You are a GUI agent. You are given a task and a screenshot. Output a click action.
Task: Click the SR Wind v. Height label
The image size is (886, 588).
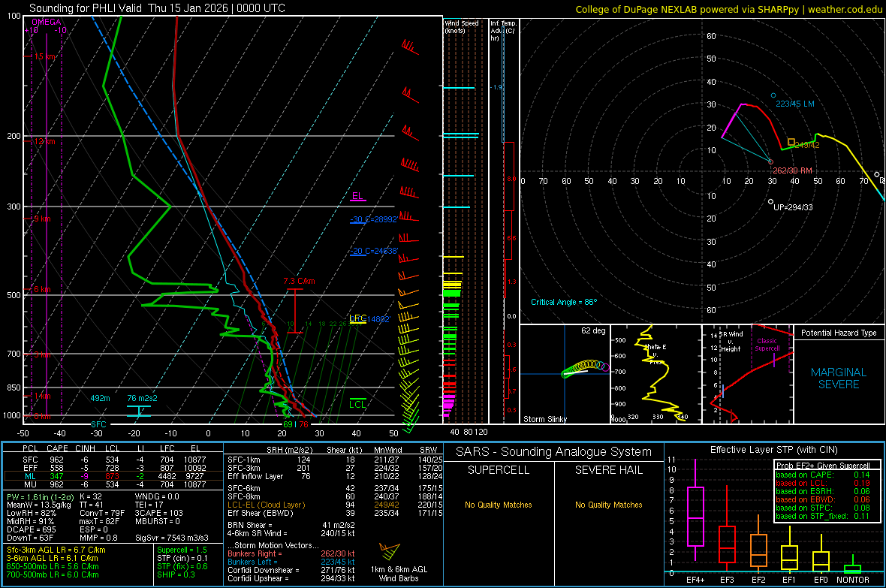pos(731,342)
